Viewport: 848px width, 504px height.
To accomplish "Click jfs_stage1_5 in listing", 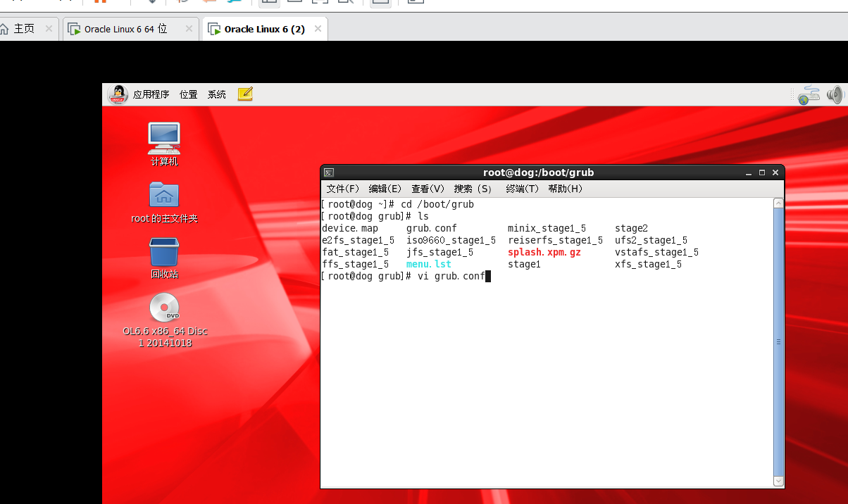I will click(439, 252).
